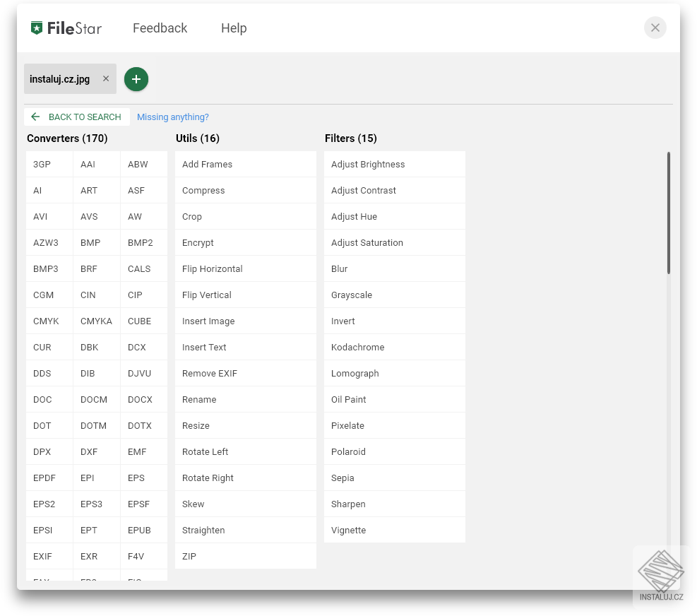Choose the Kodachrome filter
This screenshot has width=697, height=616.
click(x=395, y=347)
